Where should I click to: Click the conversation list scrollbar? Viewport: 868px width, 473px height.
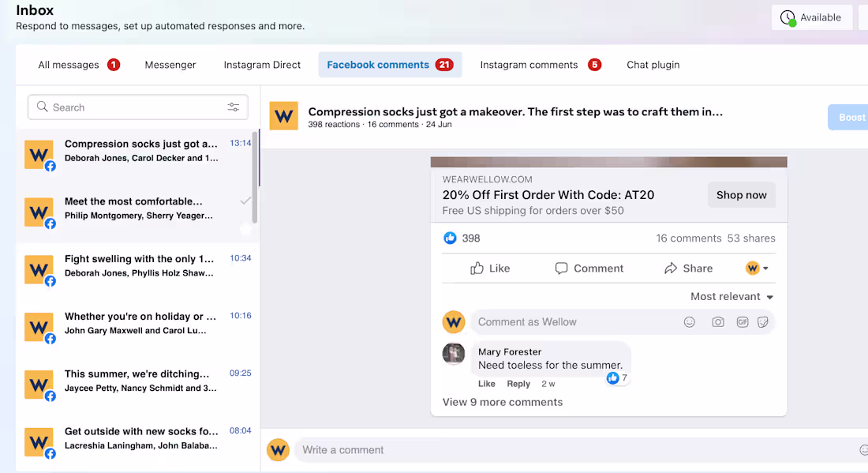tap(255, 176)
